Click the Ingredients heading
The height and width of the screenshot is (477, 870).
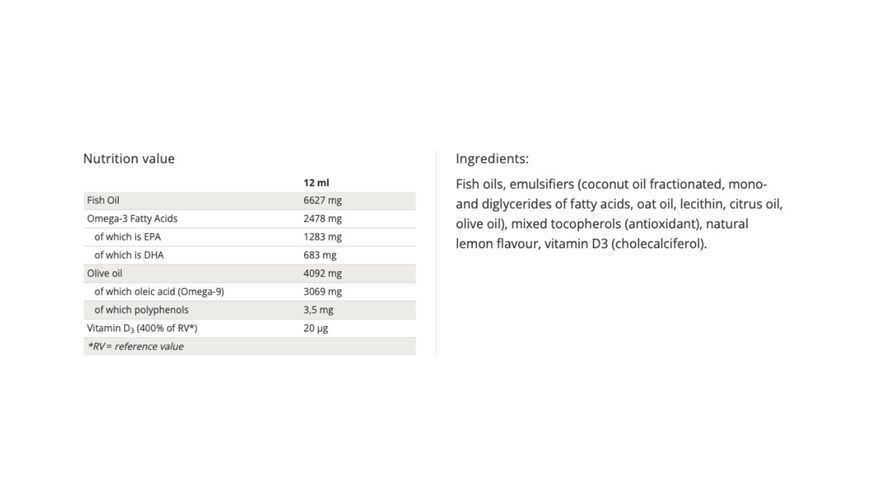pyautogui.click(x=492, y=159)
